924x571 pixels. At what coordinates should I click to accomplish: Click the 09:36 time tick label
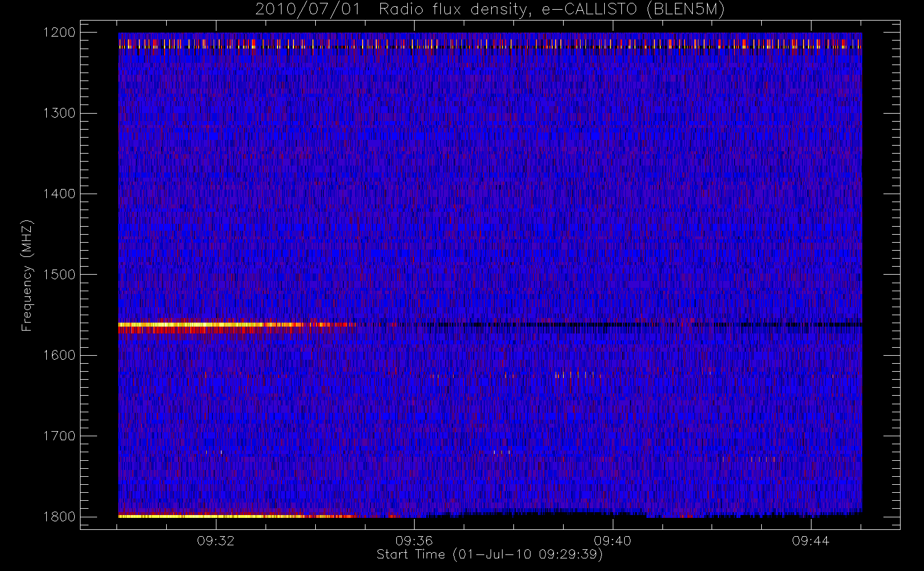coord(414,541)
